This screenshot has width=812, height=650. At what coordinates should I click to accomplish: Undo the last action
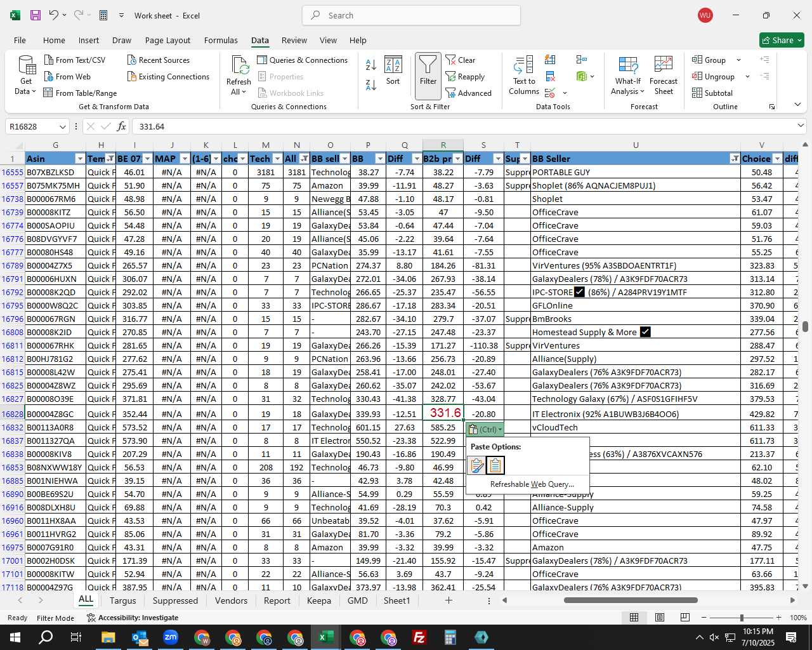pyautogui.click(x=54, y=15)
